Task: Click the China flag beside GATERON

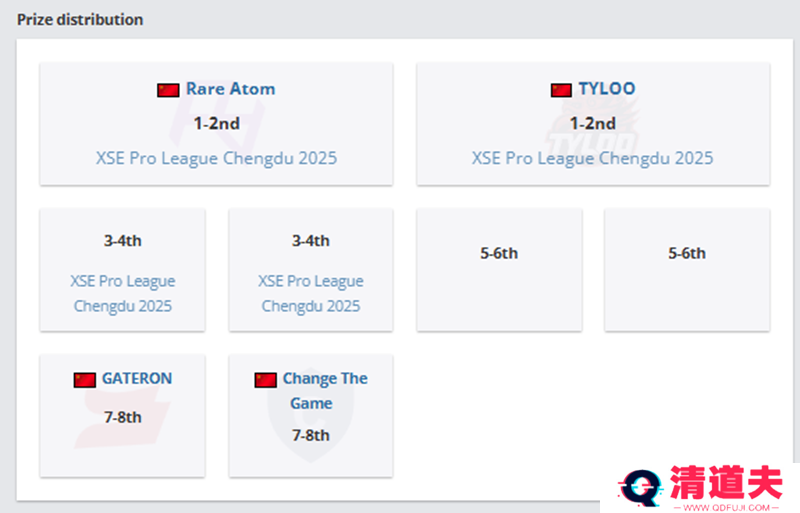Action: 85,380
